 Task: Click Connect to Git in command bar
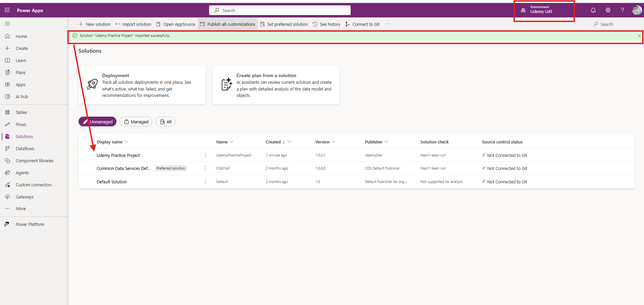362,24
